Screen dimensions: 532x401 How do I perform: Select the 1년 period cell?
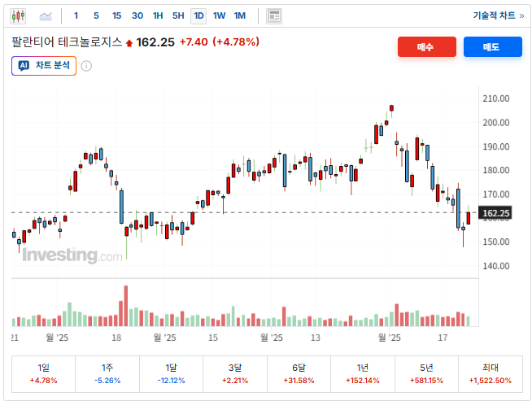click(x=362, y=374)
